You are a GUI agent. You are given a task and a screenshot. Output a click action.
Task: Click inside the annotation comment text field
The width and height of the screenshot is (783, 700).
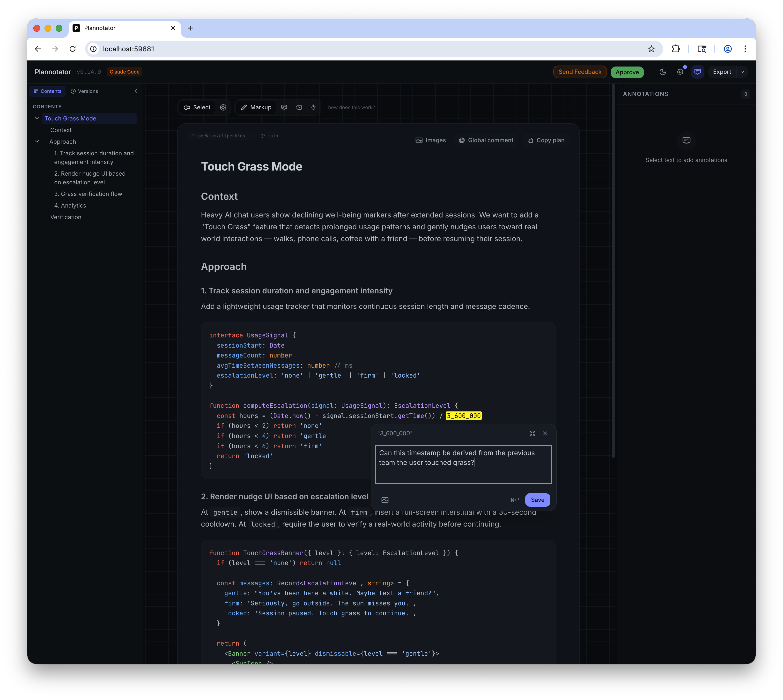click(463, 471)
